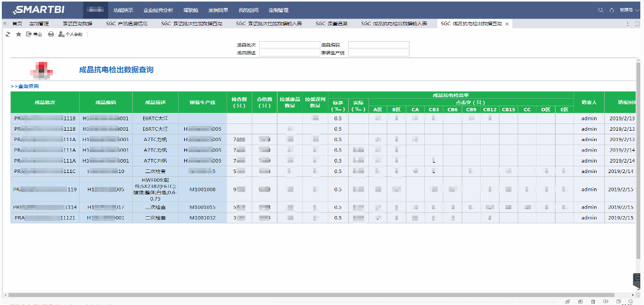Image resolution: width=644 pixels, height=305 pixels.
Task: Click the 成品描述 input field
Action: [x=290, y=53]
